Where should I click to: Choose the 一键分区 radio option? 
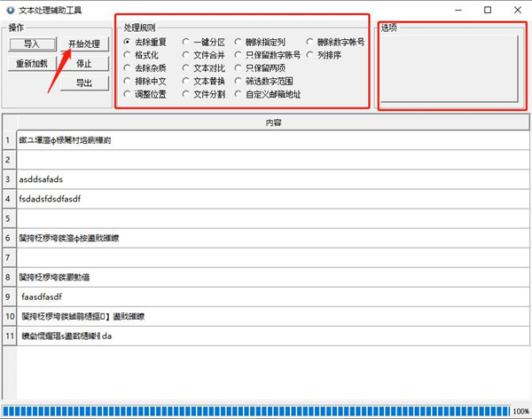pyautogui.click(x=186, y=42)
